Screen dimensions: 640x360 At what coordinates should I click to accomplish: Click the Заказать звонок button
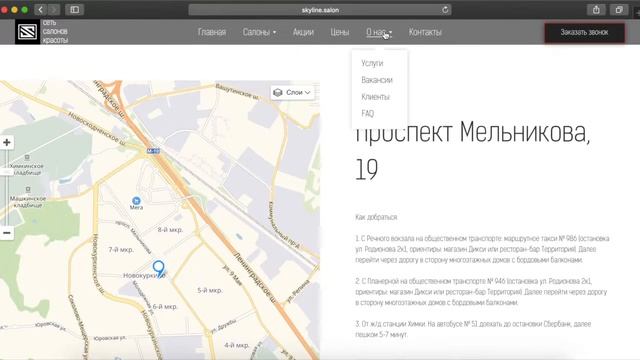click(584, 32)
